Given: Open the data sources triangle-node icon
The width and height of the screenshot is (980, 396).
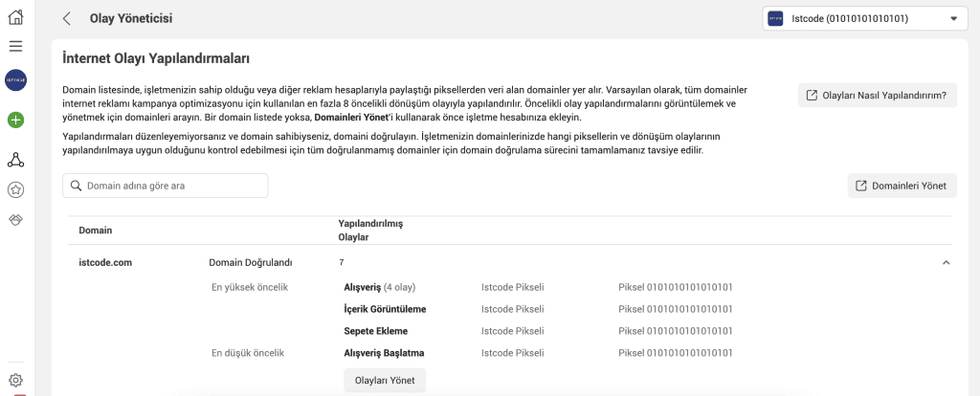Looking at the screenshot, I should 15,160.
